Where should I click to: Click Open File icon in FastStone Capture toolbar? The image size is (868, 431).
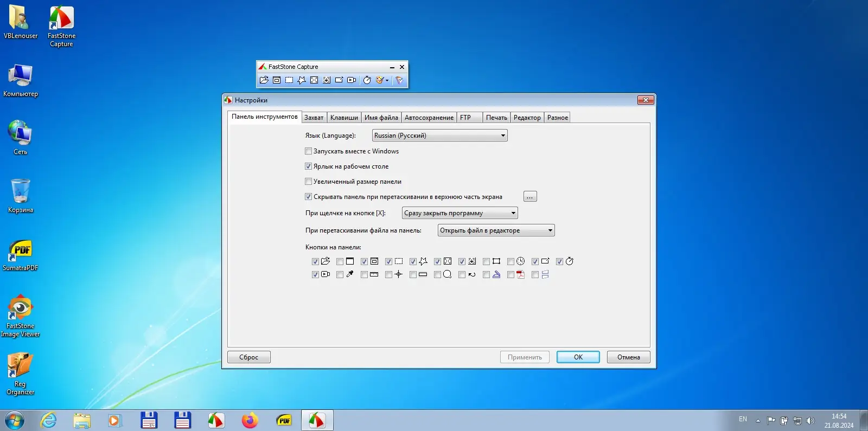[264, 80]
